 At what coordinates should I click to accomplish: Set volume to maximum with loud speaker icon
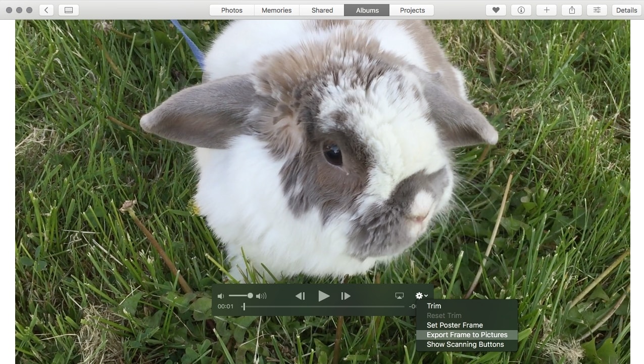[262, 296]
